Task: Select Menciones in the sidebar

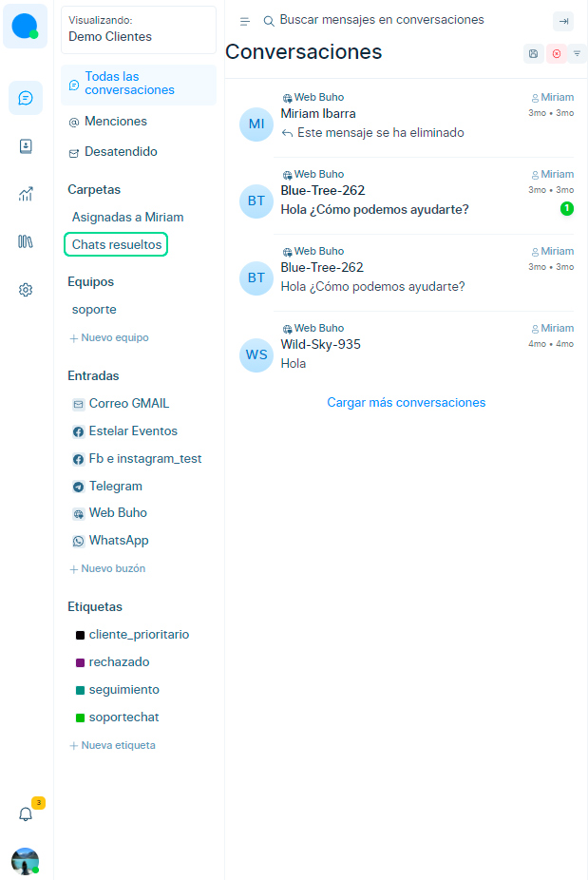Action: [115, 122]
